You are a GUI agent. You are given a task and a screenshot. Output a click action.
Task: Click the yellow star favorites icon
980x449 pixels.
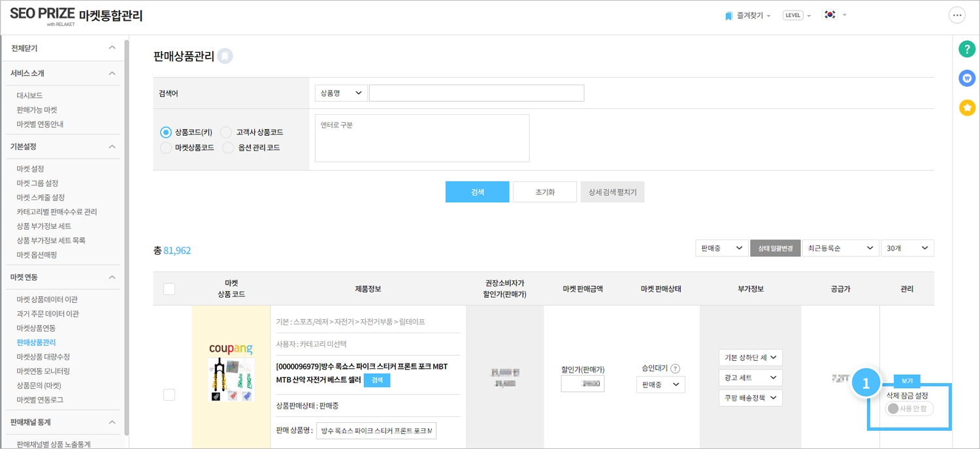point(967,108)
